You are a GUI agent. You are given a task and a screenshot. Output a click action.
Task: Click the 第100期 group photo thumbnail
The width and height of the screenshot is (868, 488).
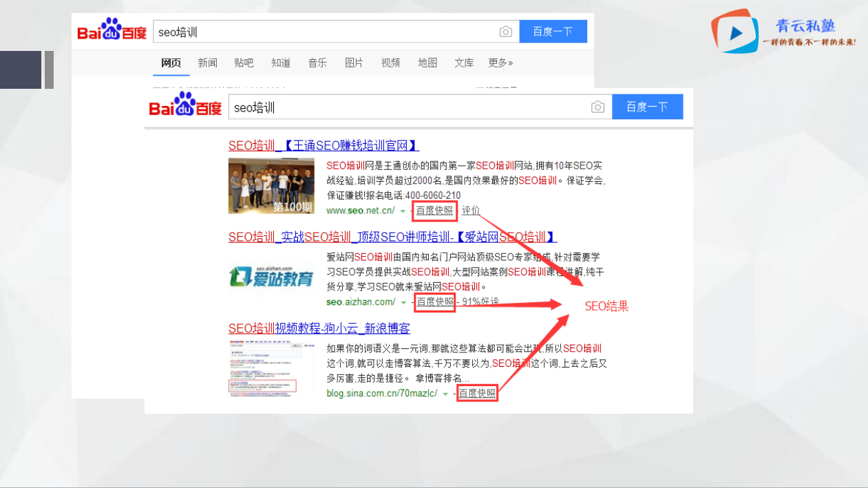pos(271,186)
